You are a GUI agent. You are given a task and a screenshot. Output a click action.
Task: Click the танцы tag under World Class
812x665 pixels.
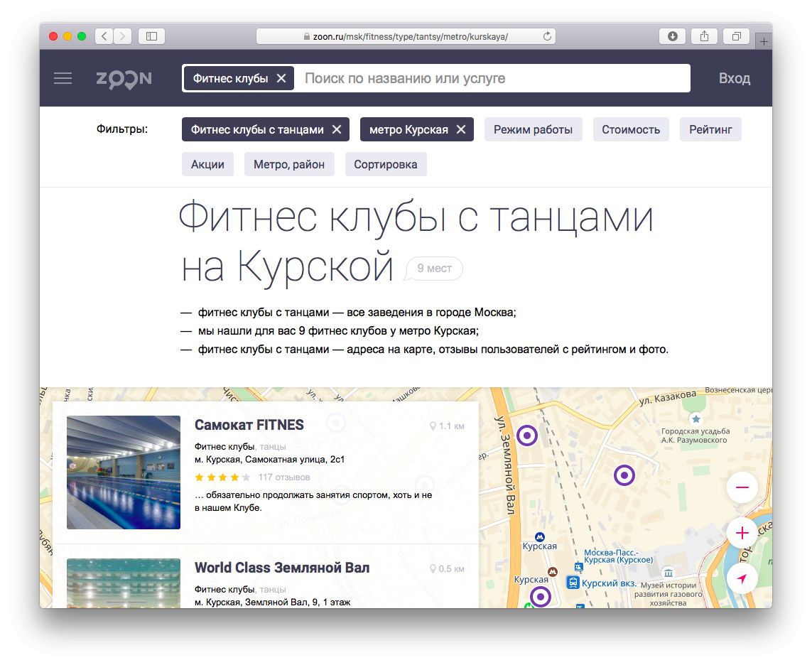pyautogui.click(x=272, y=590)
